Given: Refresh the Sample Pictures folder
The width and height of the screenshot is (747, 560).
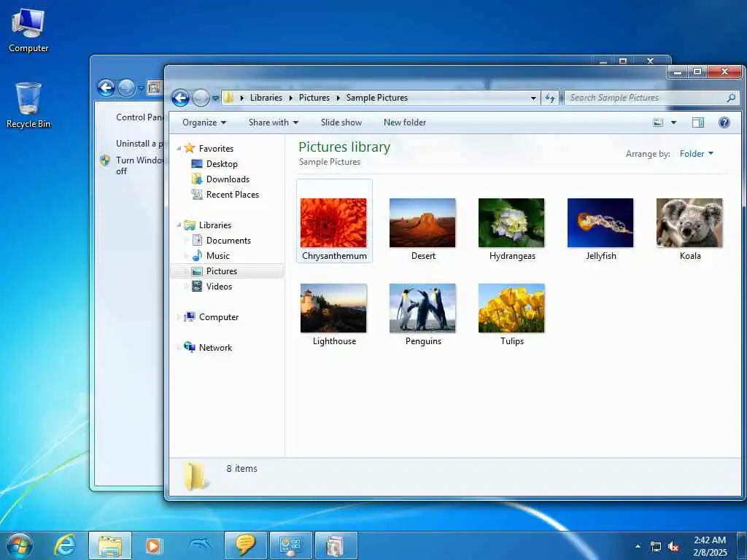Looking at the screenshot, I should tap(550, 98).
